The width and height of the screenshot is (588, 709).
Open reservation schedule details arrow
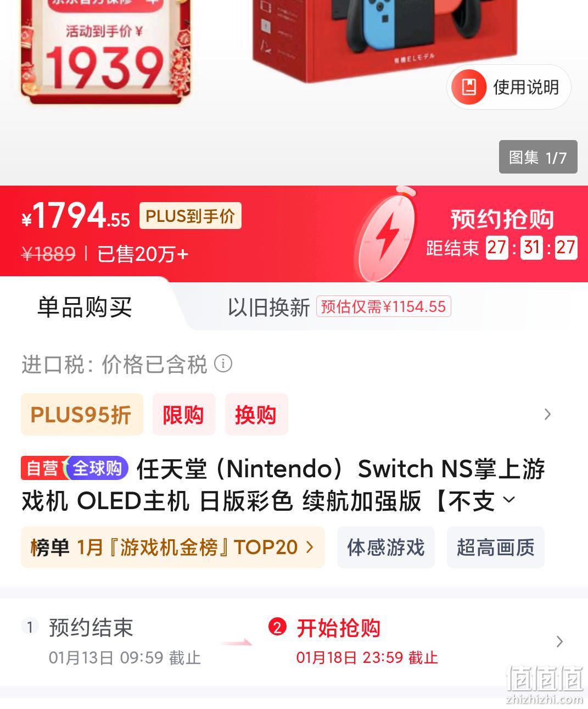[559, 641]
